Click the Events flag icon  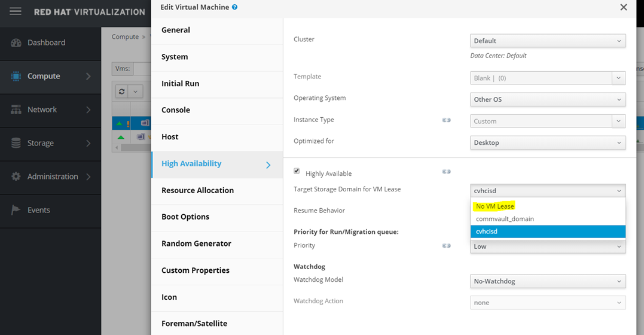click(16, 210)
